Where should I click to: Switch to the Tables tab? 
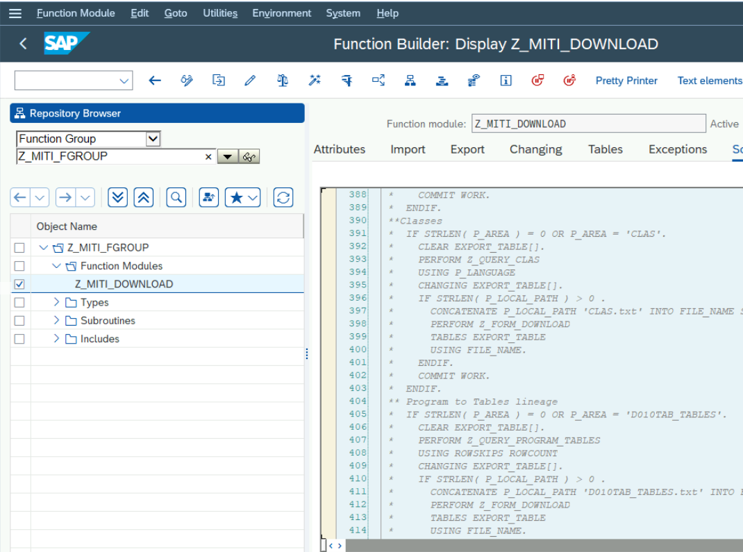(x=605, y=149)
